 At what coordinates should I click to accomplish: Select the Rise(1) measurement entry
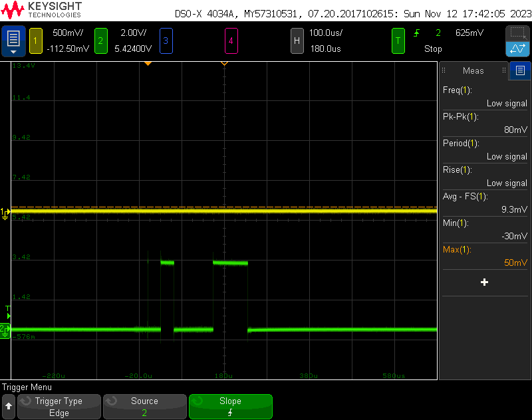tap(485, 176)
